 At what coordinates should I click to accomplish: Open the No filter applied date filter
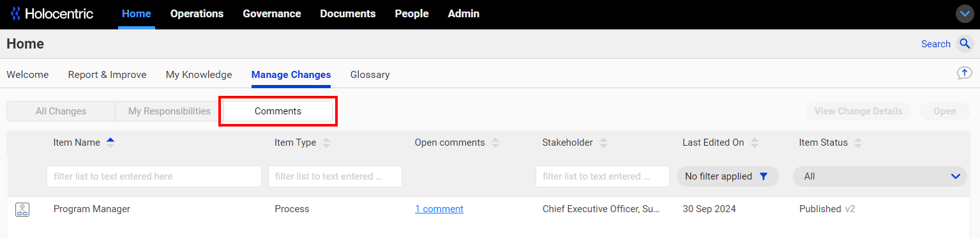727,176
